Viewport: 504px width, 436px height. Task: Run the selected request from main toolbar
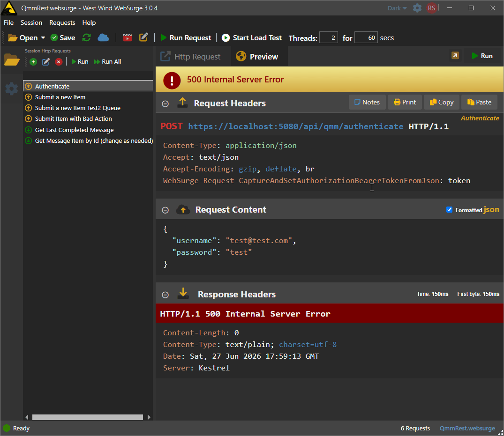(186, 38)
